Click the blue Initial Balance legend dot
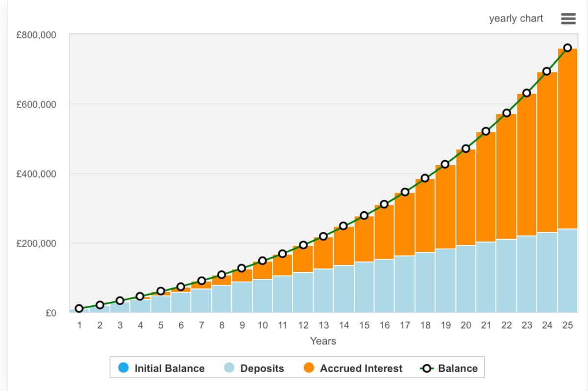 pyautogui.click(x=123, y=367)
